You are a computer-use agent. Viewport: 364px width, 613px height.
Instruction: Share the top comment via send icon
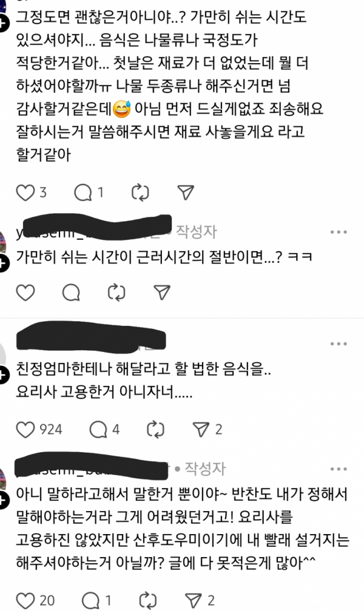(x=186, y=192)
